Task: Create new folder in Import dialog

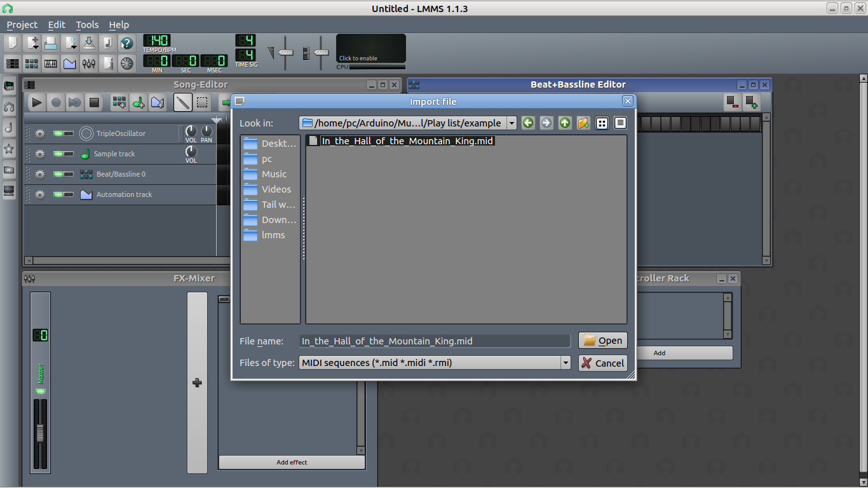Action: (x=583, y=123)
